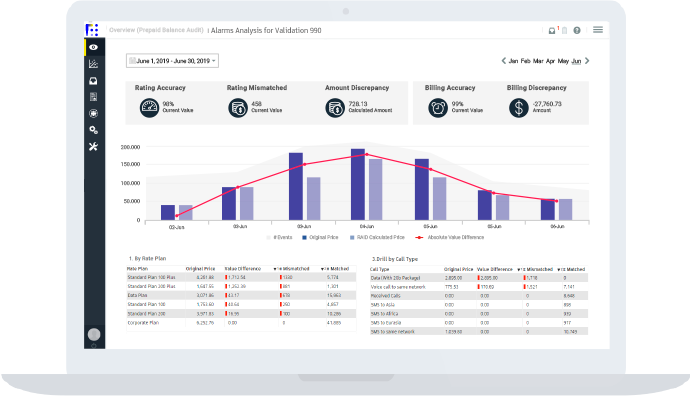
Task: Open the hamburger menu
Action: click(x=598, y=30)
